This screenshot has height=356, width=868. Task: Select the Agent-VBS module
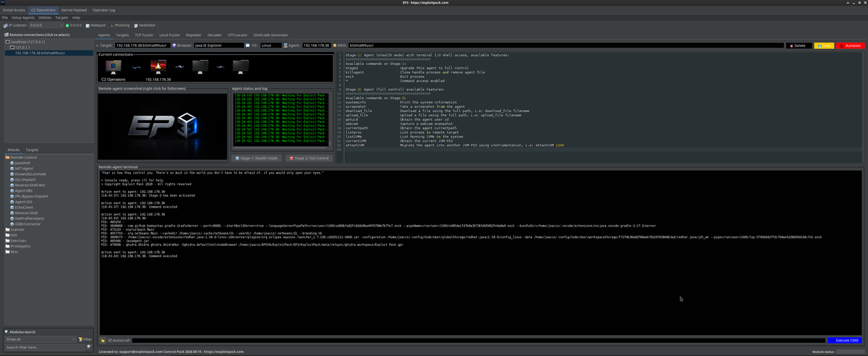(22, 191)
